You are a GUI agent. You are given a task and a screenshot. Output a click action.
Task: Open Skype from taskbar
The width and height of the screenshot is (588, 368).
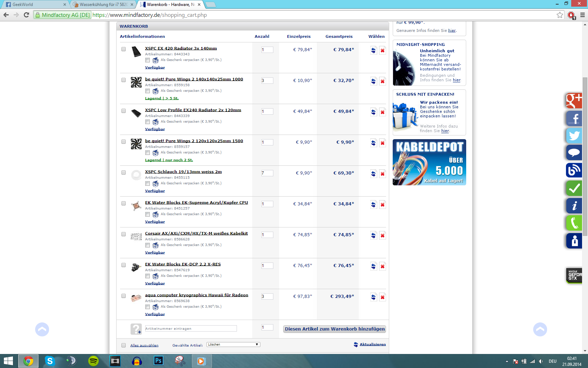tap(50, 361)
